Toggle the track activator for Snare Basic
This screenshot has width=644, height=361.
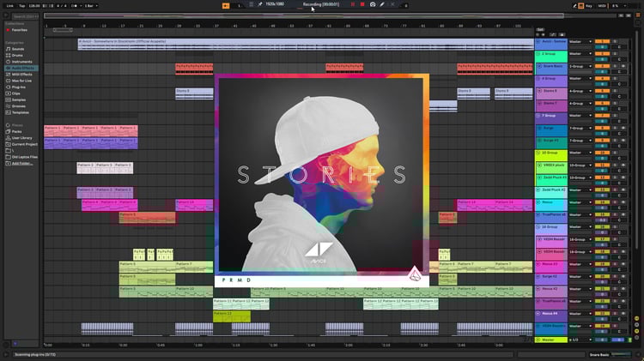[x=602, y=66]
